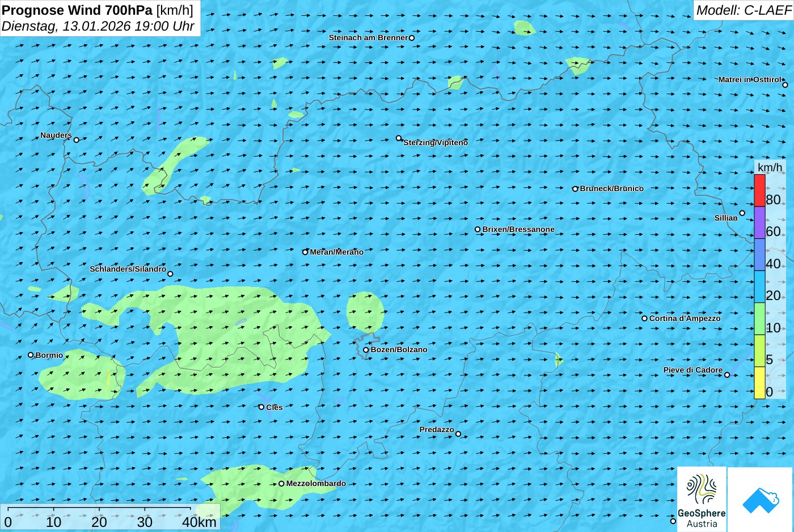This screenshot has width=794, height=532.
Task: Click the 'Sterzing/Vipiteno' text label
Action: [x=436, y=142]
